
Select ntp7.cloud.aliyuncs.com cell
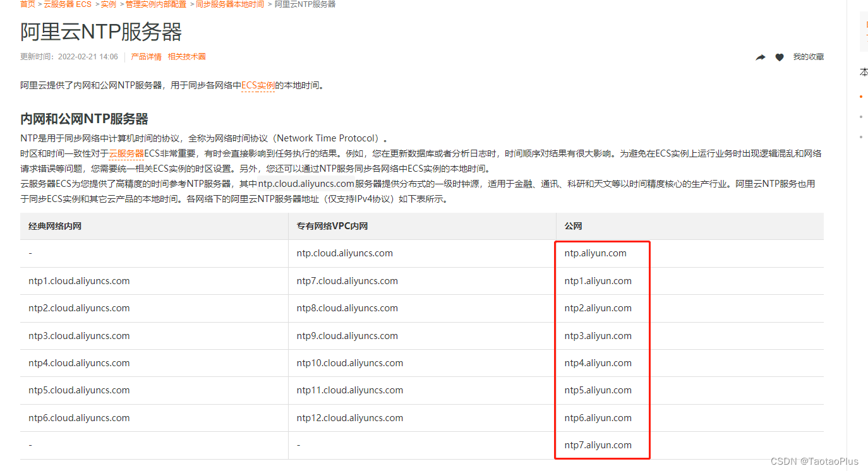(x=422, y=281)
